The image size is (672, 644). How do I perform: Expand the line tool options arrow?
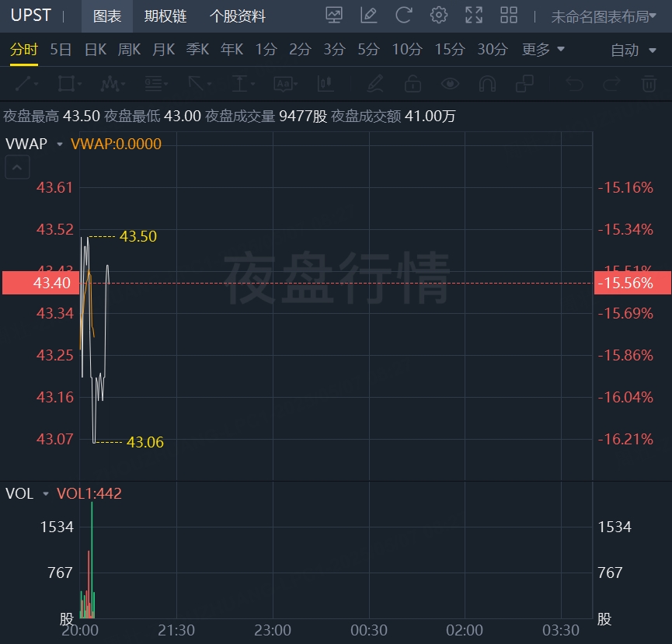click(x=36, y=84)
